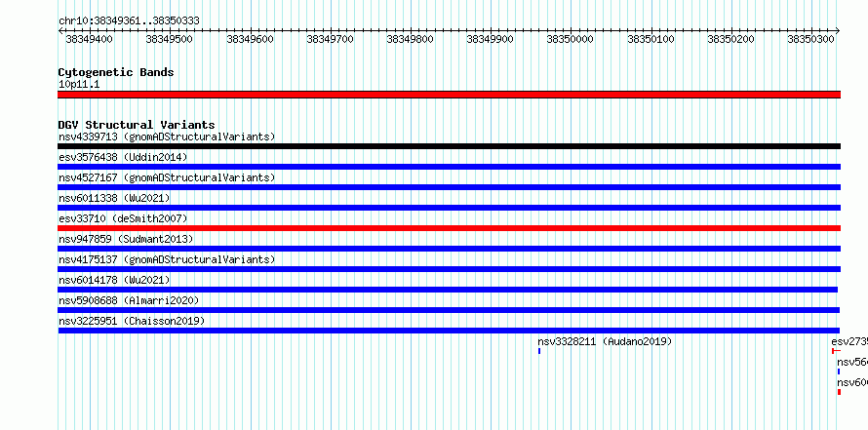
Task: Click the blue bar under nsv947859
Action: click(x=449, y=249)
